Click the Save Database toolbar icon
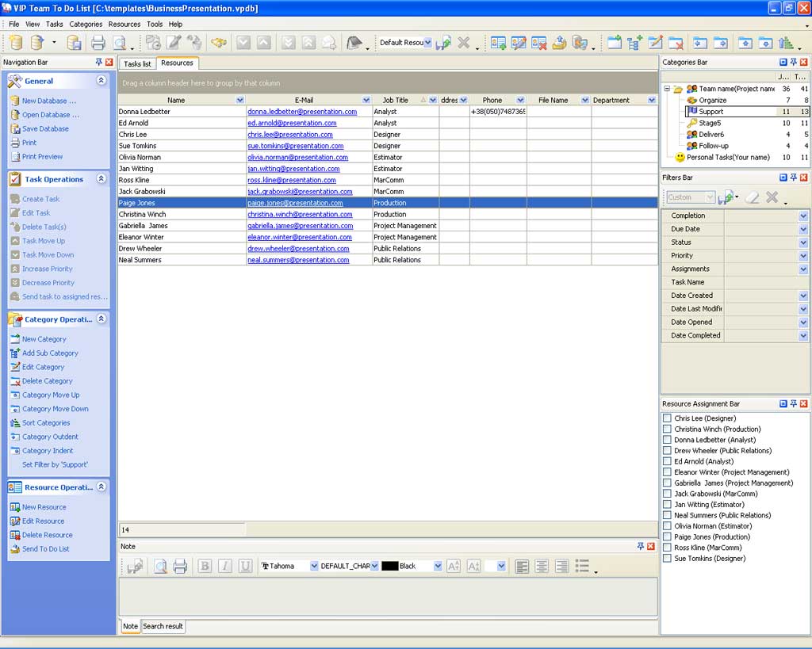Screen dimensions: 812x649 point(75,43)
